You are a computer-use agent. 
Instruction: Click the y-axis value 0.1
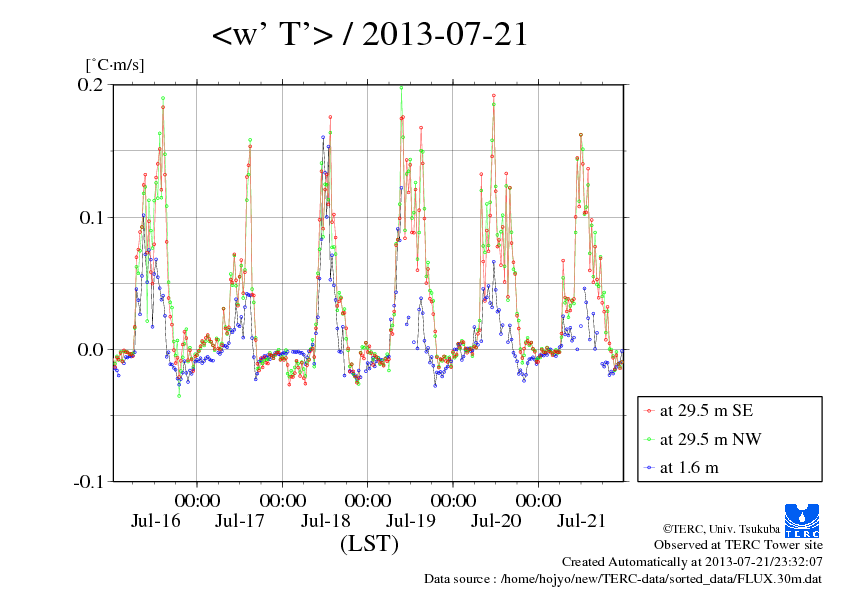[x=91, y=217]
